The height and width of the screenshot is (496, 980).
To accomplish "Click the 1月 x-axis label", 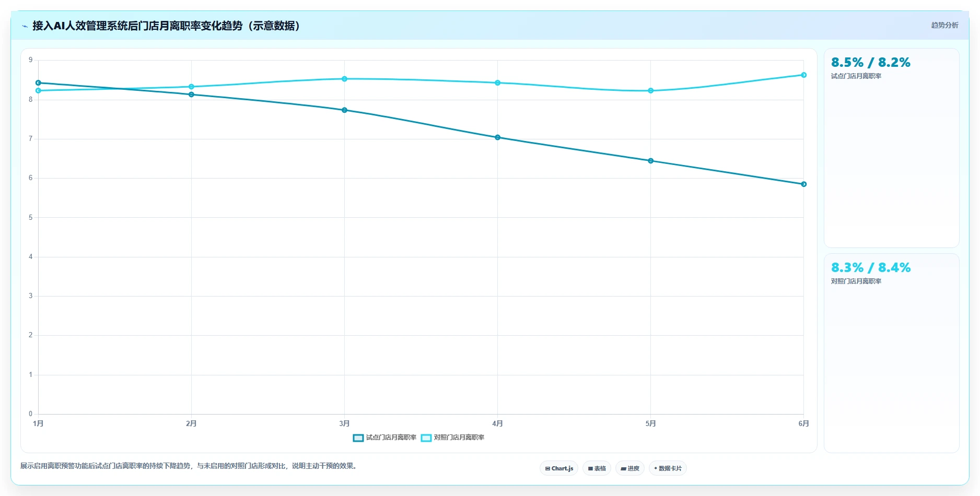I will [x=38, y=423].
